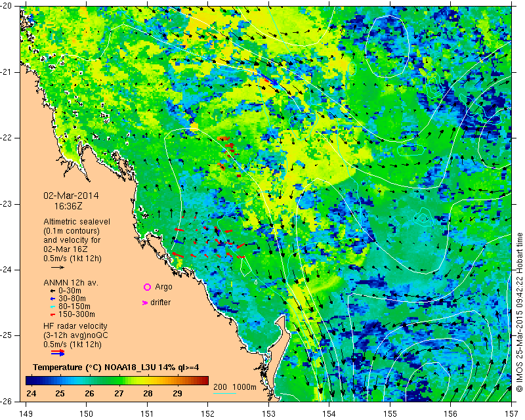Click the cyan 200m contour legend line
The image size is (525, 420).
224,393
